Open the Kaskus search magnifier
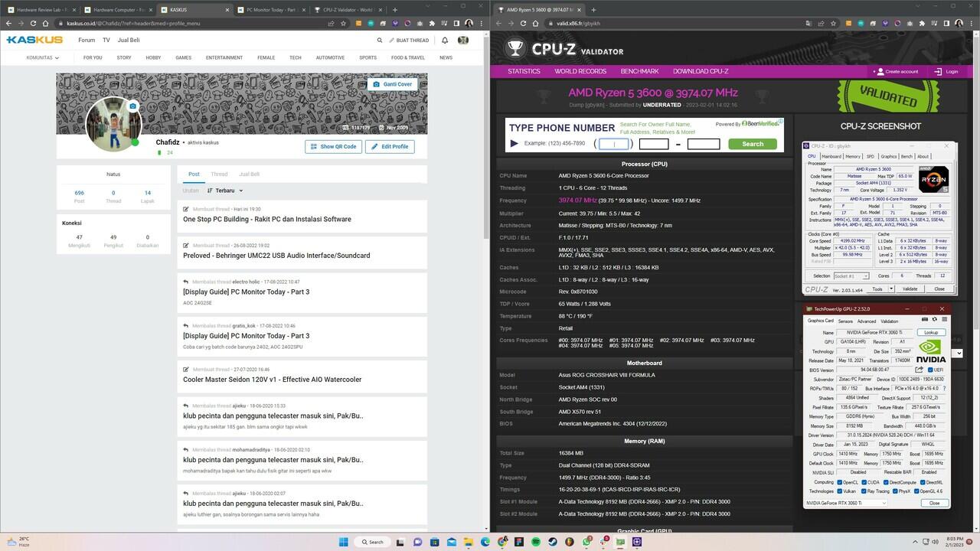This screenshot has height=551, width=980. (379, 40)
